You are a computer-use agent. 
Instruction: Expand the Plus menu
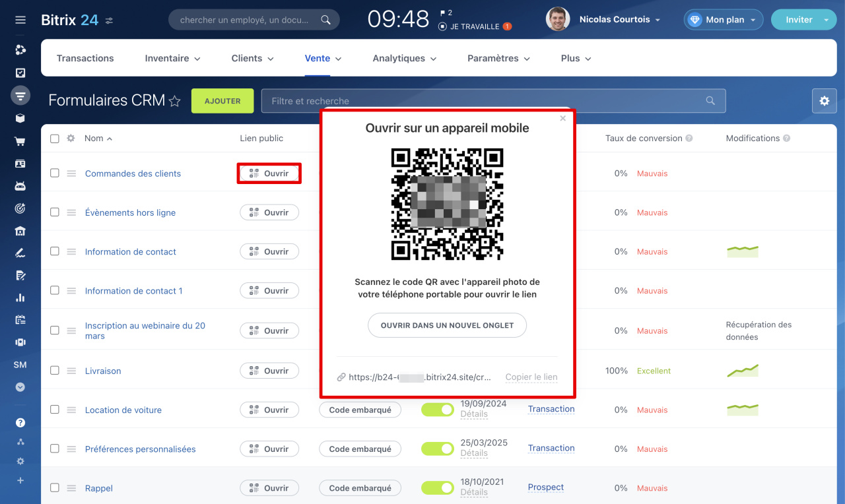576,58
